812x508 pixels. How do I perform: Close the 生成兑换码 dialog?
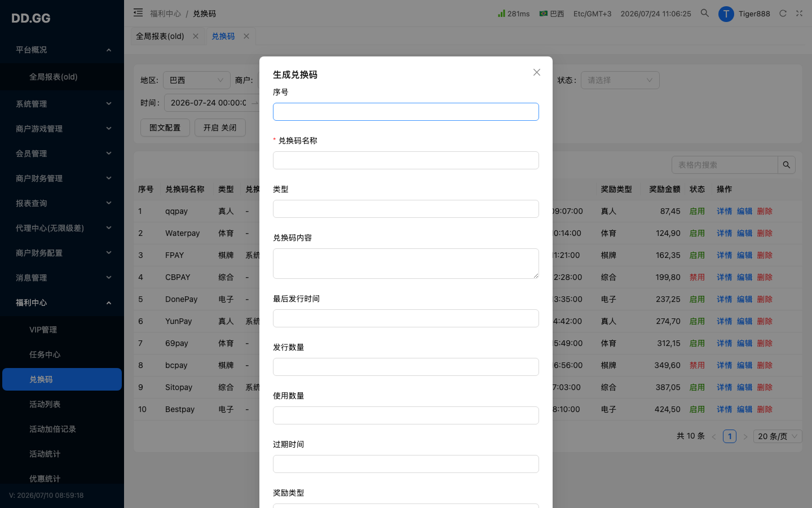(537, 72)
